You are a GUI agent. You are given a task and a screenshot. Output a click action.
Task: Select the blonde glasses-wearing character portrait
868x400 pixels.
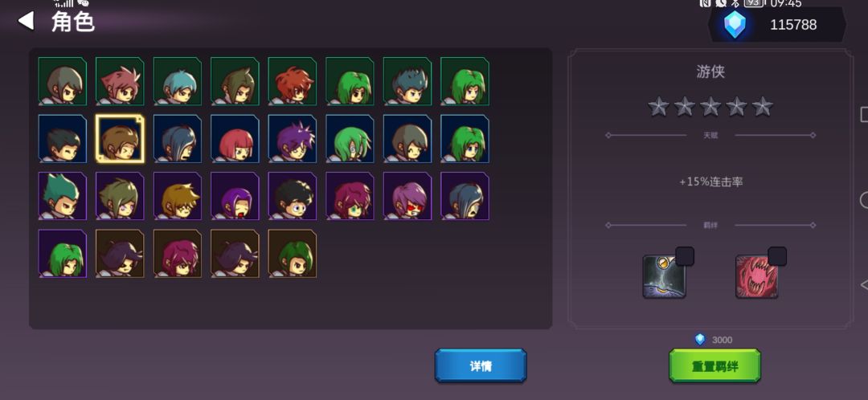177,197
